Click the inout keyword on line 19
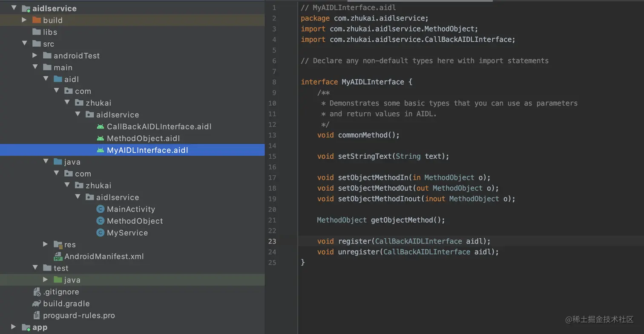 point(435,199)
